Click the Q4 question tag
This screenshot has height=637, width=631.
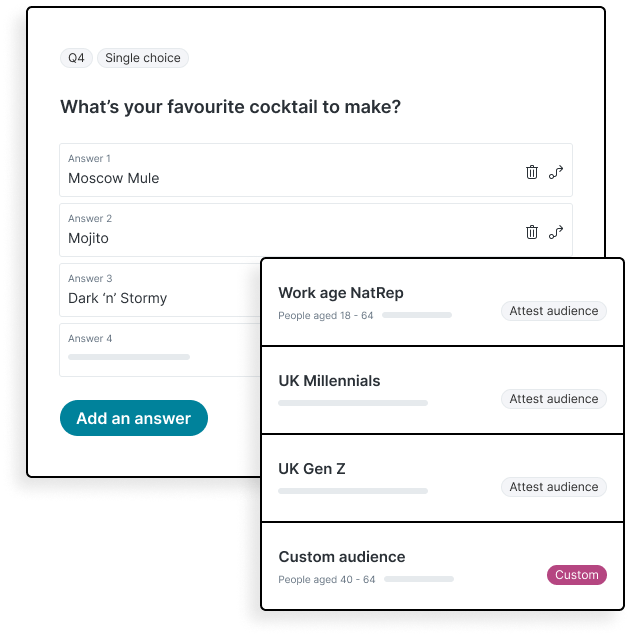76,58
